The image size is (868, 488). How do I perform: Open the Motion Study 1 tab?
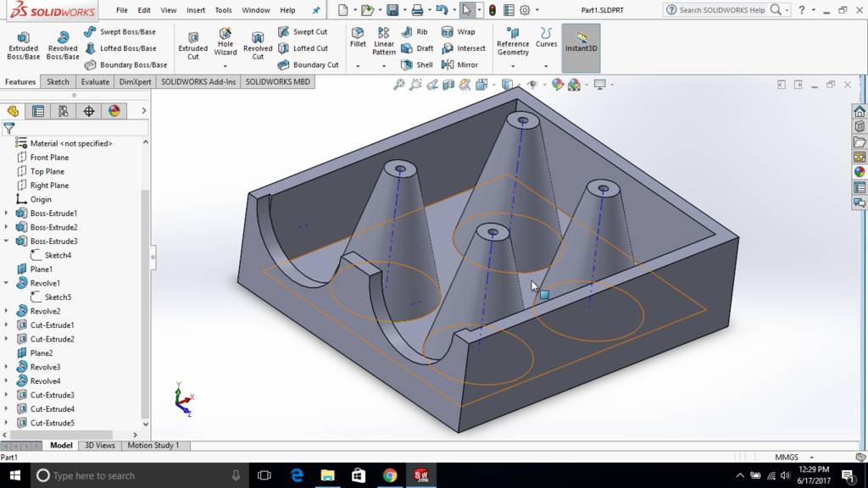pyautogui.click(x=153, y=445)
